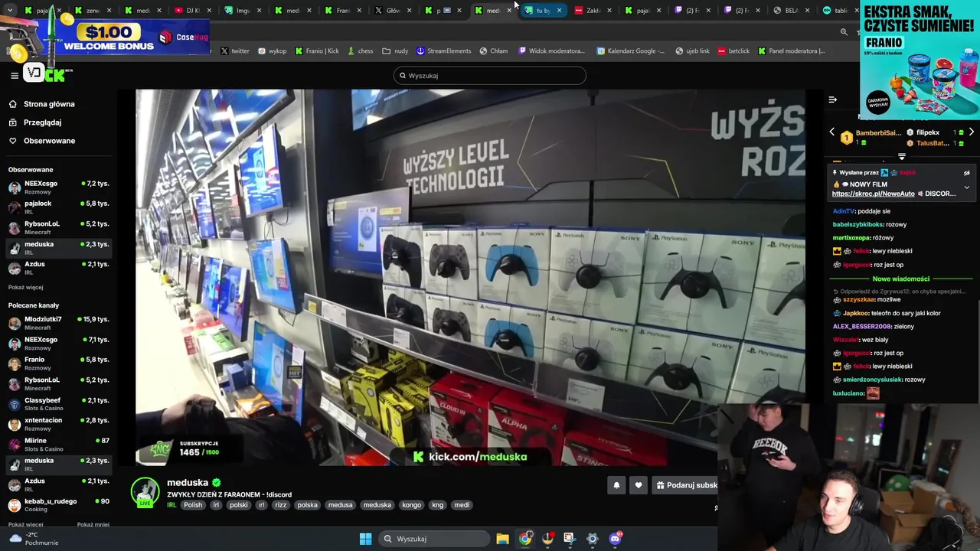980x551 pixels.
Task: Open xntentacion recommended channel
Action: pos(59,424)
